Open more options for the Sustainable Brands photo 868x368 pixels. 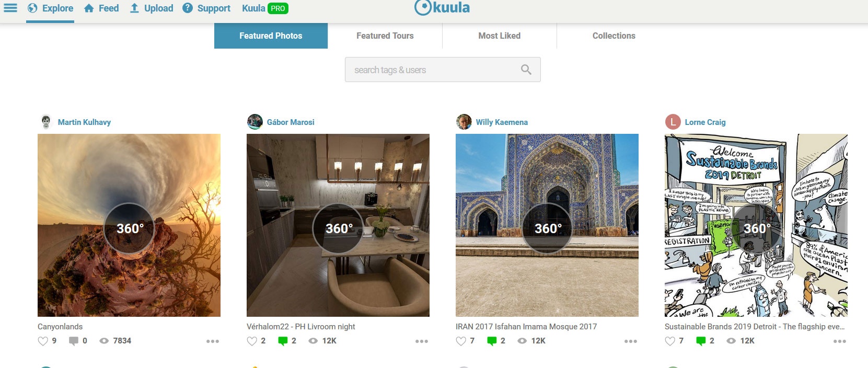(x=840, y=341)
